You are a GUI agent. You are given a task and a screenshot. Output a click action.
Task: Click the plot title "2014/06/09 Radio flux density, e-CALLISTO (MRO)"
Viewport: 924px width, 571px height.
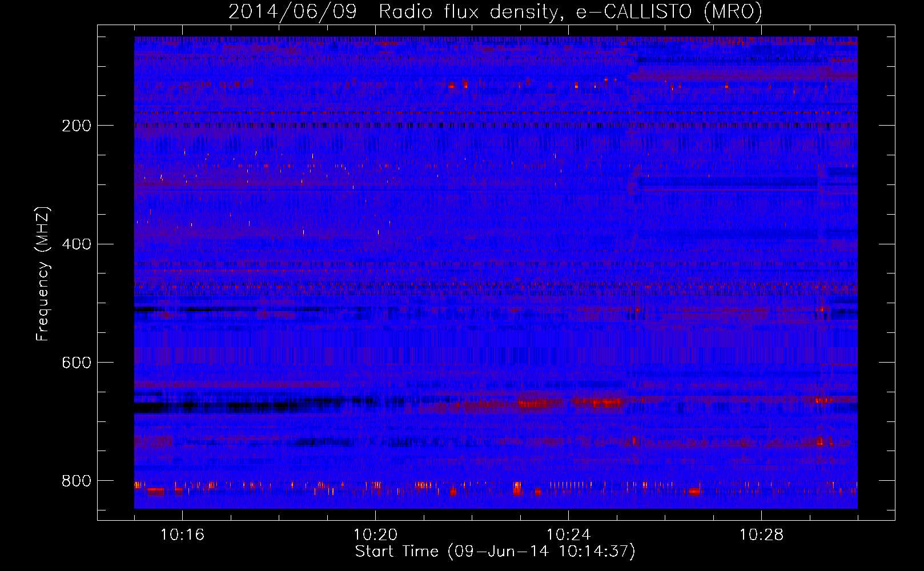(x=495, y=12)
